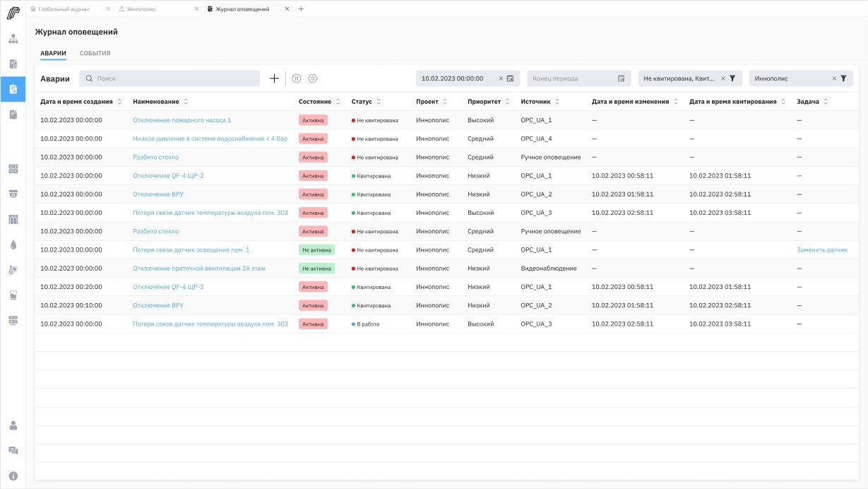This screenshot has height=489, width=868.
Task: Open the hierarchy tree icon in the sidebar
Action: (x=13, y=38)
